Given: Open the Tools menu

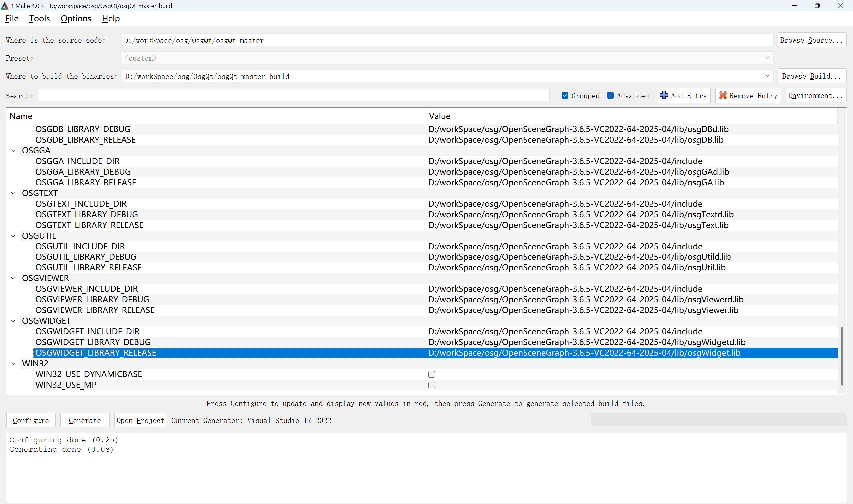Looking at the screenshot, I should pos(39,19).
